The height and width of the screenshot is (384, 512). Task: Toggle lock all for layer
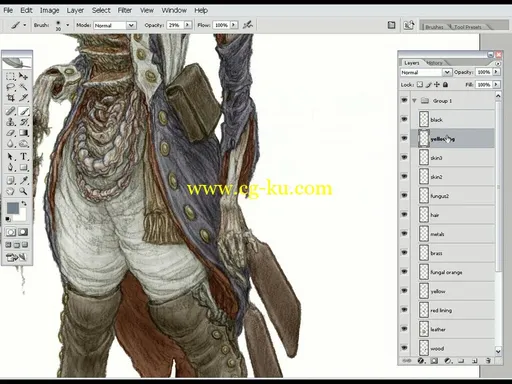pos(445,85)
